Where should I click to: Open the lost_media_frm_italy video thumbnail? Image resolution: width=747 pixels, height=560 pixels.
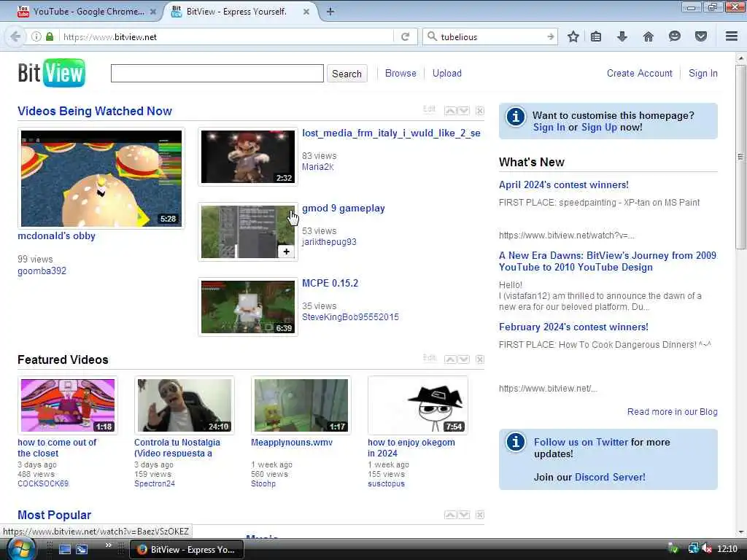(x=248, y=157)
